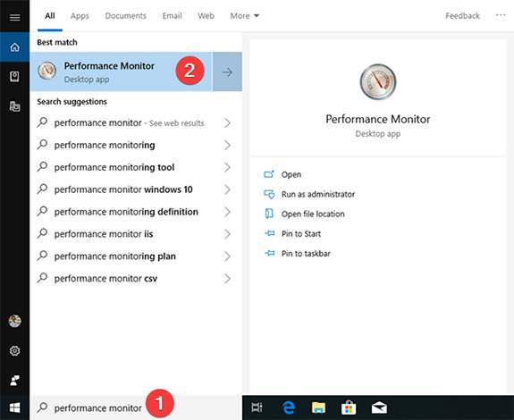
Task: Open the Settings gear in the sidebar
Action: (x=14, y=351)
